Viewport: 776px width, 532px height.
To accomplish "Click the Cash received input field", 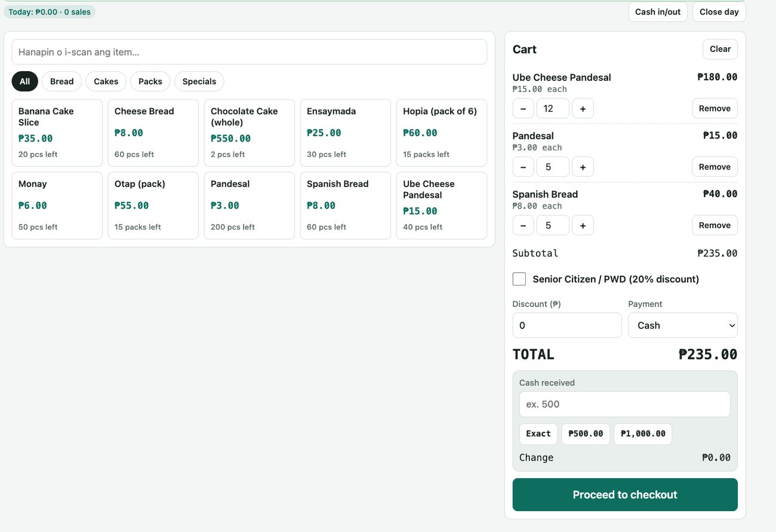I will pos(625,404).
